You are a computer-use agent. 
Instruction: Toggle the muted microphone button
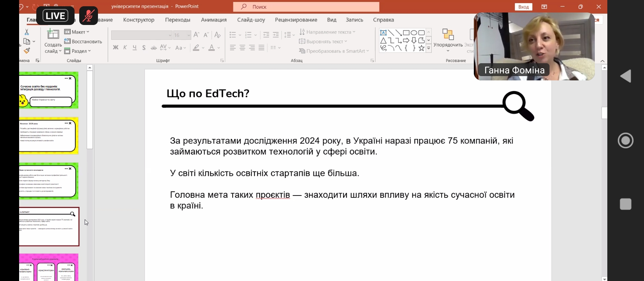click(x=89, y=16)
